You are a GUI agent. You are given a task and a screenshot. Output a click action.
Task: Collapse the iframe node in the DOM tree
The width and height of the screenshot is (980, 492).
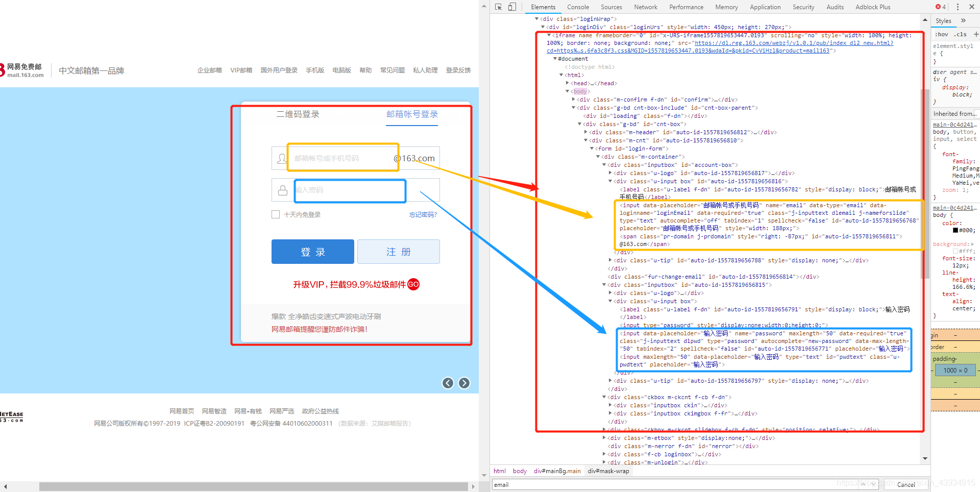point(549,35)
